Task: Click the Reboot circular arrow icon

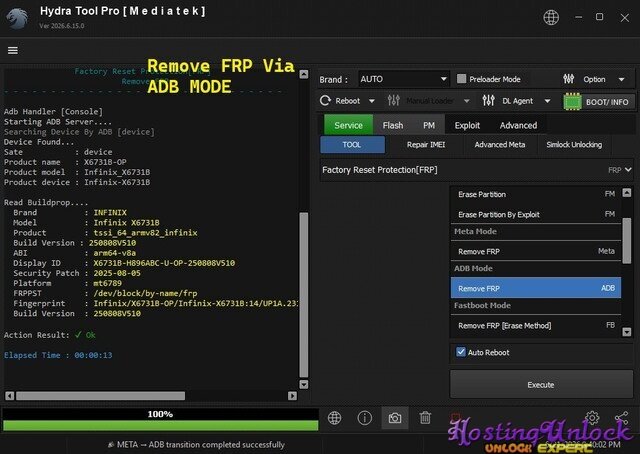Action: 325,100
